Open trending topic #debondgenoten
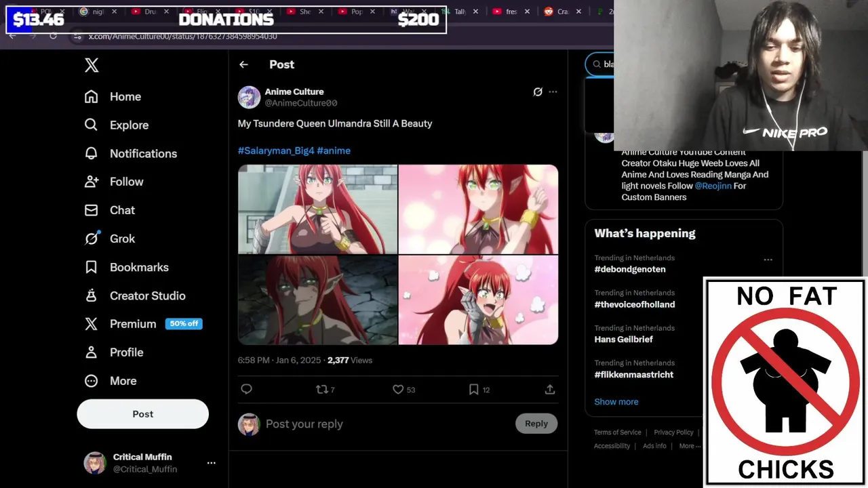 630,269
